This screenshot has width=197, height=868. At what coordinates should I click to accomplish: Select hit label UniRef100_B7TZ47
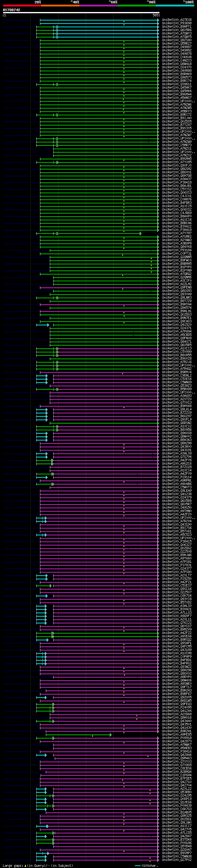tap(177, 125)
